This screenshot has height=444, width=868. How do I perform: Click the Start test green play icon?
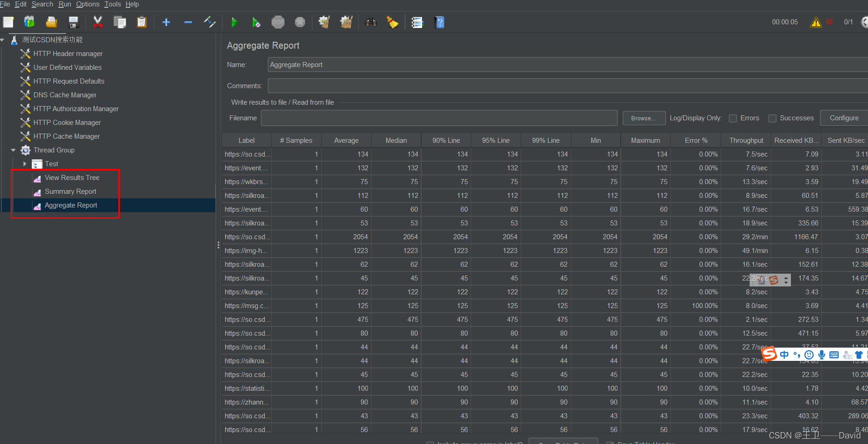[234, 22]
